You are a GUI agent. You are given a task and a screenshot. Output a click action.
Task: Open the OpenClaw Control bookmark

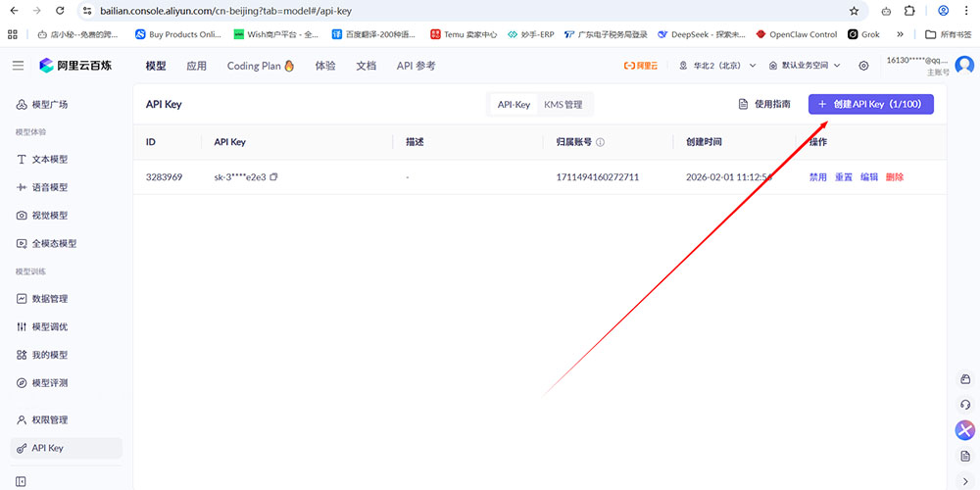pos(796,34)
